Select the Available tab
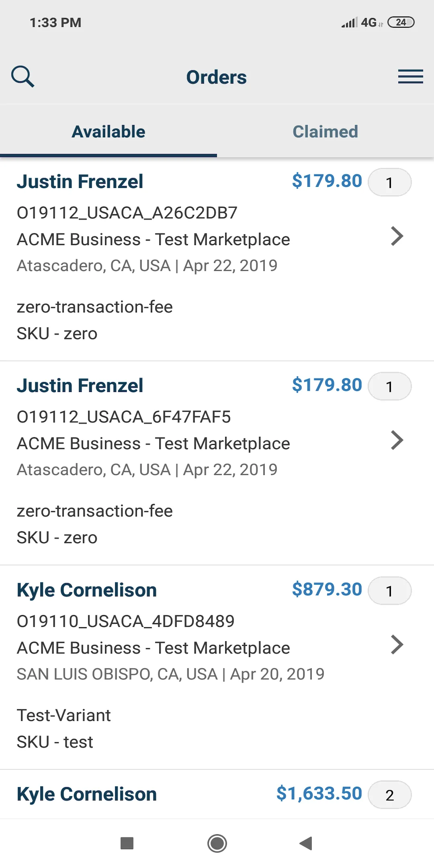 pos(108,131)
